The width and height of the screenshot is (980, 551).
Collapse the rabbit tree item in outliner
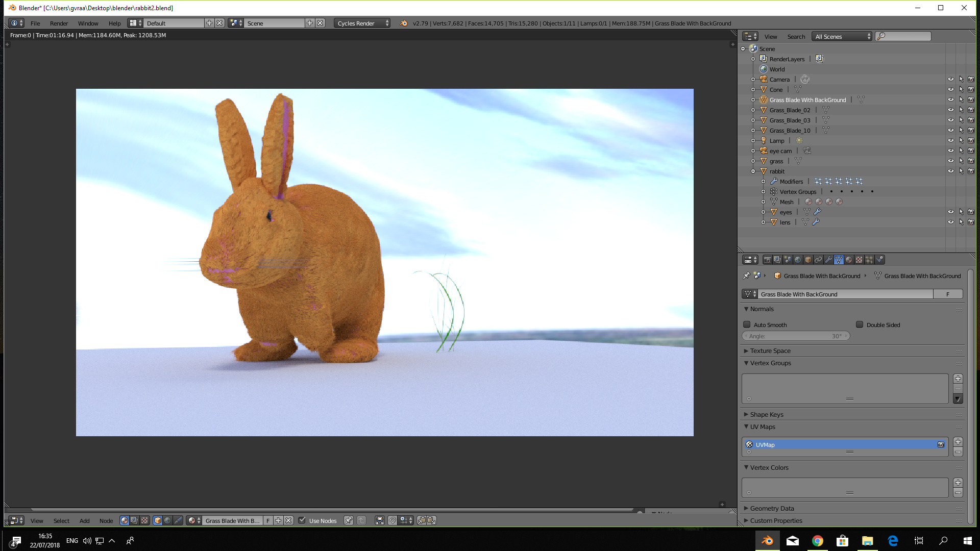point(753,171)
